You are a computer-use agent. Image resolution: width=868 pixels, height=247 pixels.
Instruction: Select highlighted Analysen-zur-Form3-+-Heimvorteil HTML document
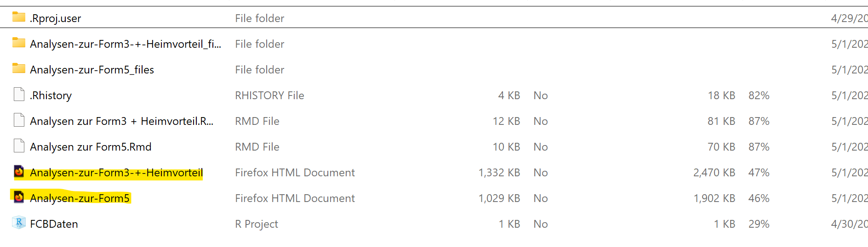click(116, 173)
